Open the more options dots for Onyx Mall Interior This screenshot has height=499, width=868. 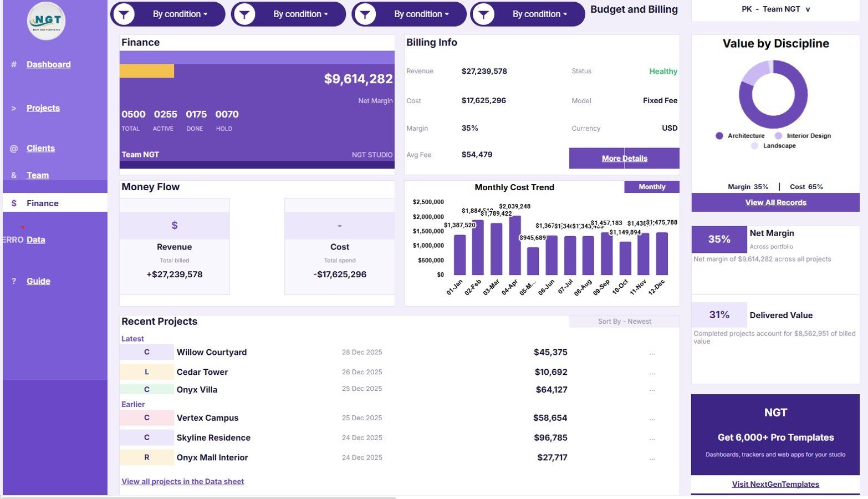652,459
